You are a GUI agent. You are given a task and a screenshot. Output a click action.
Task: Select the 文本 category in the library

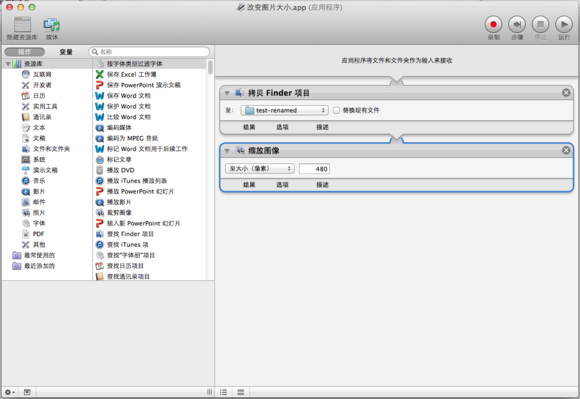(39, 128)
